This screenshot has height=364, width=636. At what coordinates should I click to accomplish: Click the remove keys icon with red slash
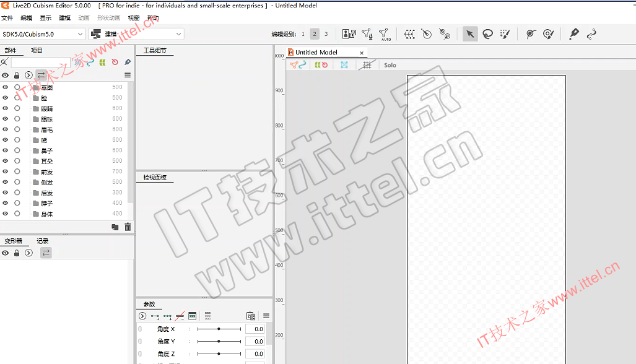pyautogui.click(x=180, y=316)
